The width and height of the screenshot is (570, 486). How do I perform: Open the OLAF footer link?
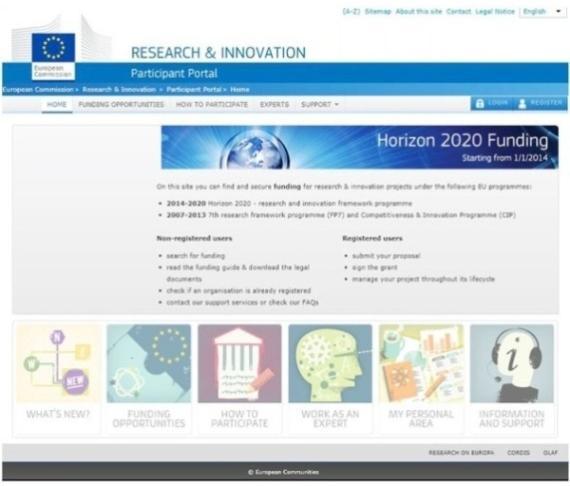(x=550, y=453)
